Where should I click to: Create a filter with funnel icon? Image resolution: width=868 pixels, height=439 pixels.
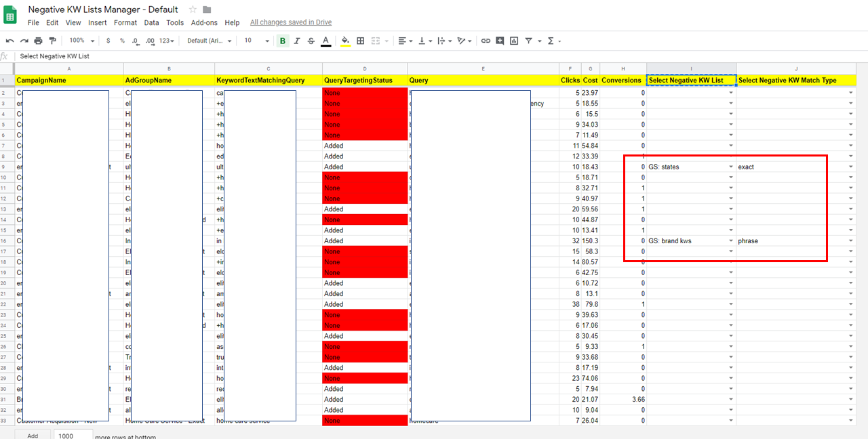pos(528,41)
